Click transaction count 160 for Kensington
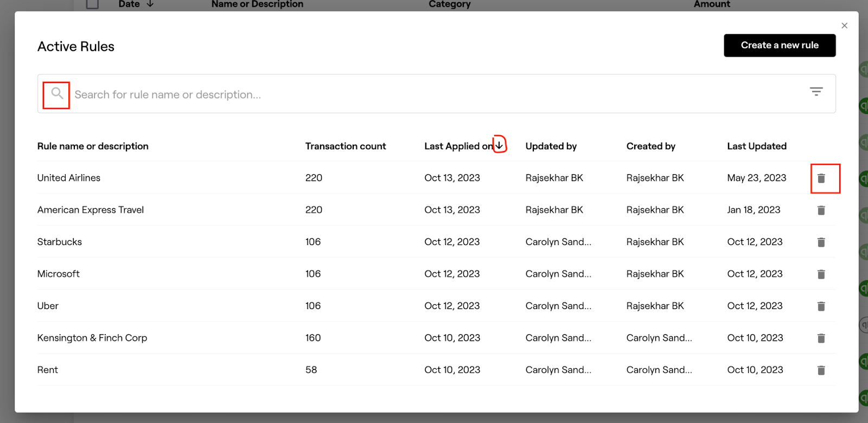Viewport: 868px width, 423px height. (313, 338)
